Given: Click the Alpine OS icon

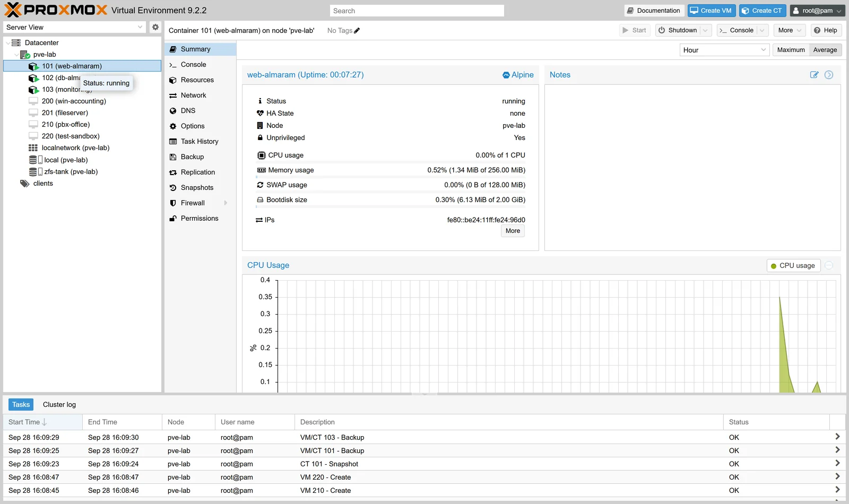Looking at the screenshot, I should click(506, 75).
